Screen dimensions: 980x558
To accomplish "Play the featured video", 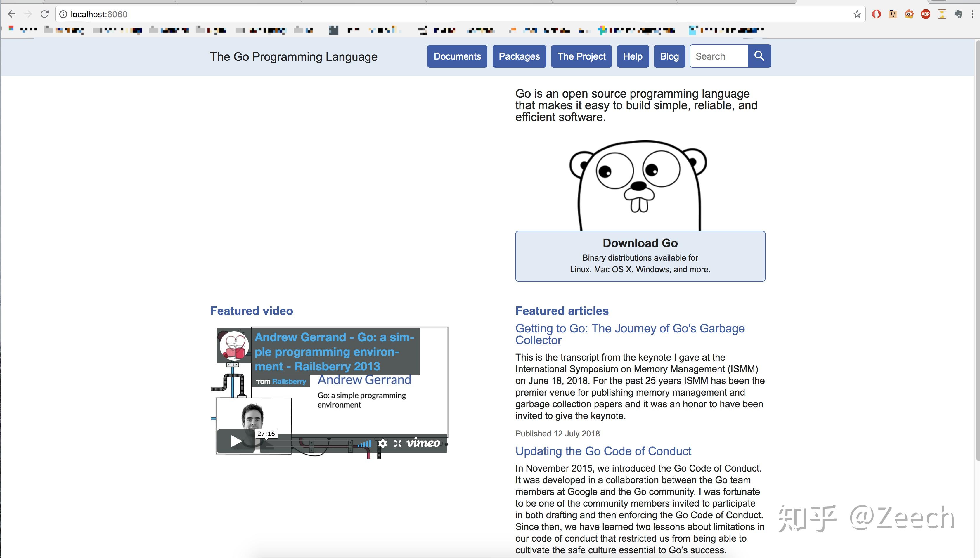I will pos(236,441).
